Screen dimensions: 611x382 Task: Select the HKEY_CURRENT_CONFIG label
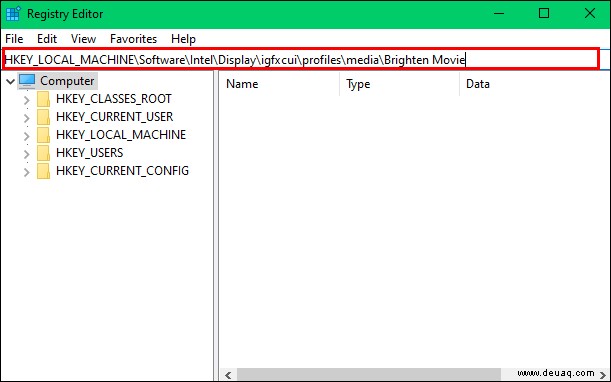pos(122,171)
